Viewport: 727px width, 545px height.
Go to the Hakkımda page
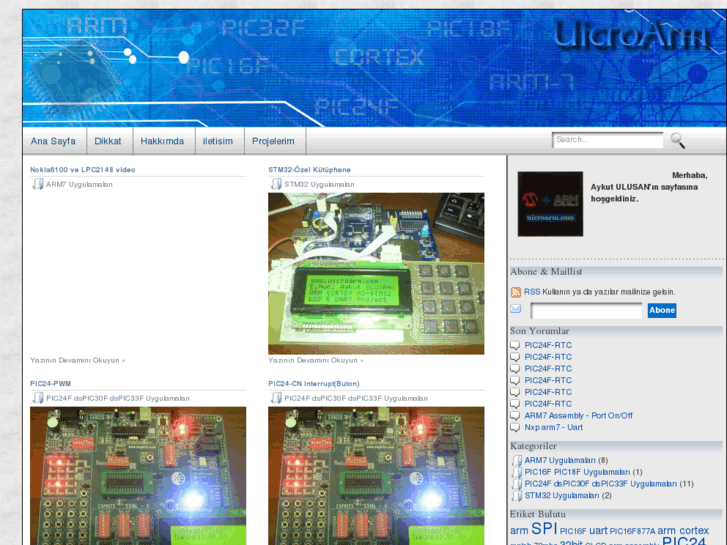click(162, 141)
